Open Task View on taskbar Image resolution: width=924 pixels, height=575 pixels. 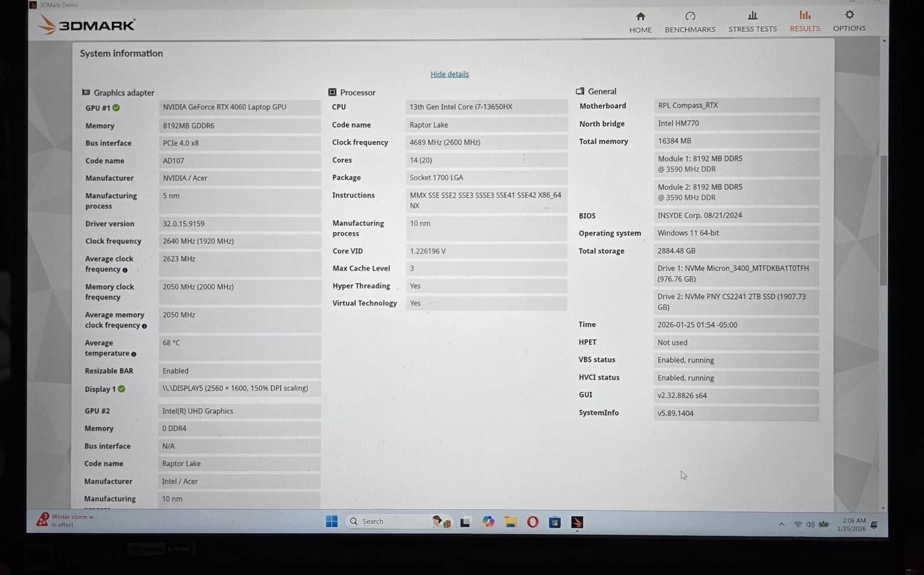(x=465, y=522)
